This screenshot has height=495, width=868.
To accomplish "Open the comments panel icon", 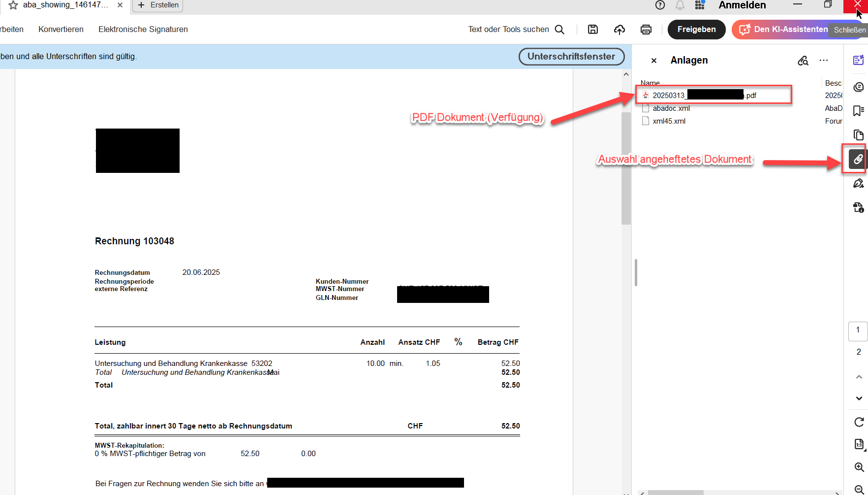I will tap(859, 87).
